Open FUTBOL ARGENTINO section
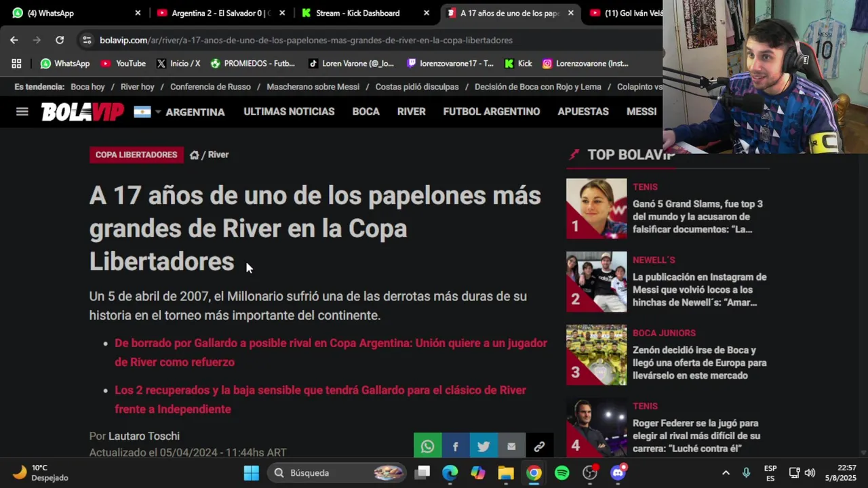 [492, 112]
